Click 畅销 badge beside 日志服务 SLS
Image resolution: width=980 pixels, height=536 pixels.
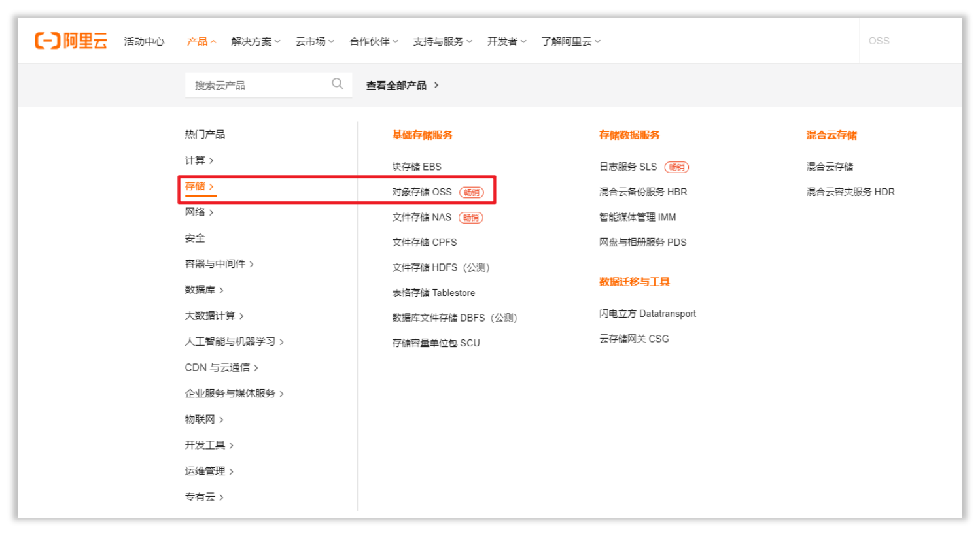676,167
